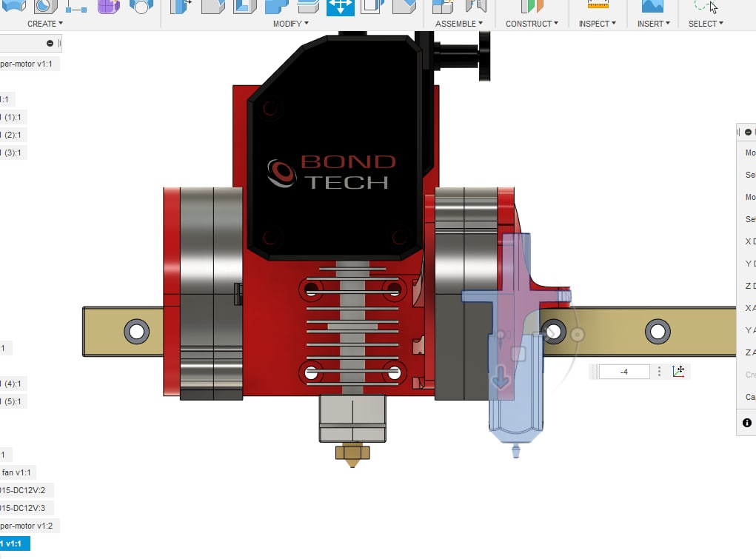Click the Offset Plane icon above CONSTRUCT

coord(532,6)
